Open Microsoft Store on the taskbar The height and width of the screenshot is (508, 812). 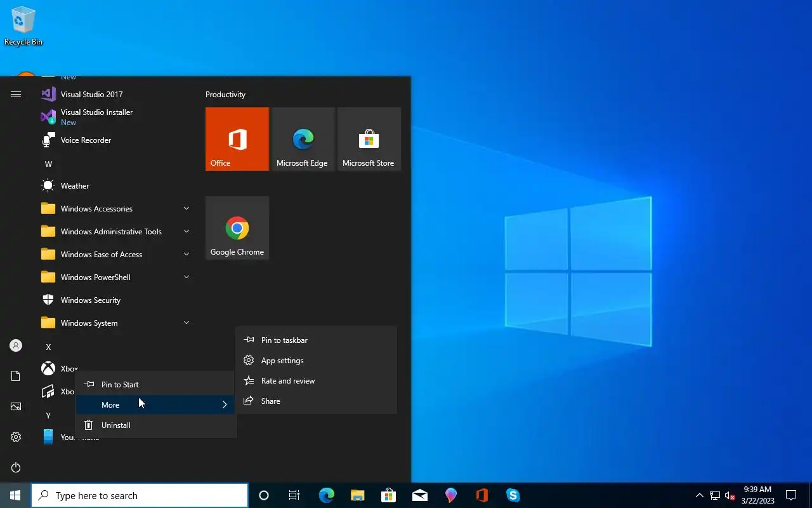pos(388,495)
